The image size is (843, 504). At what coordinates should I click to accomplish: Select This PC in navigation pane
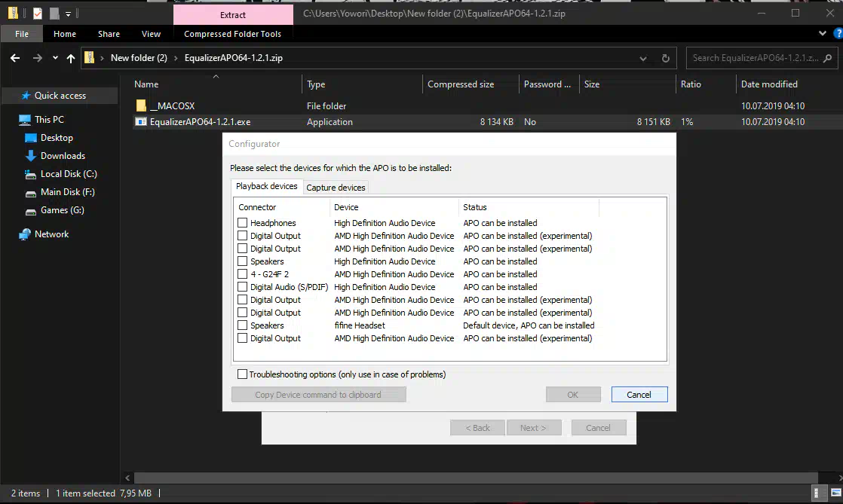pyautogui.click(x=49, y=119)
